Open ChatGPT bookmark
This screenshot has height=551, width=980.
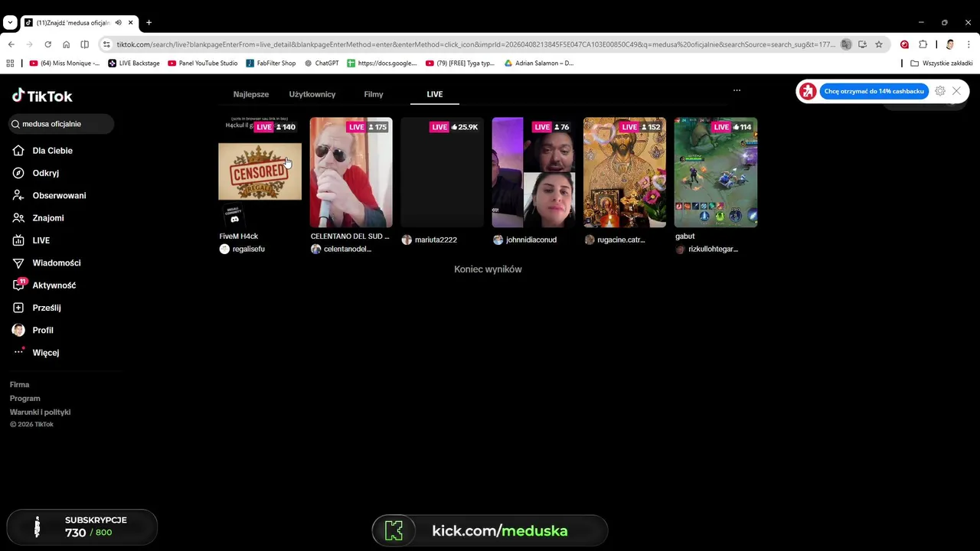322,64
